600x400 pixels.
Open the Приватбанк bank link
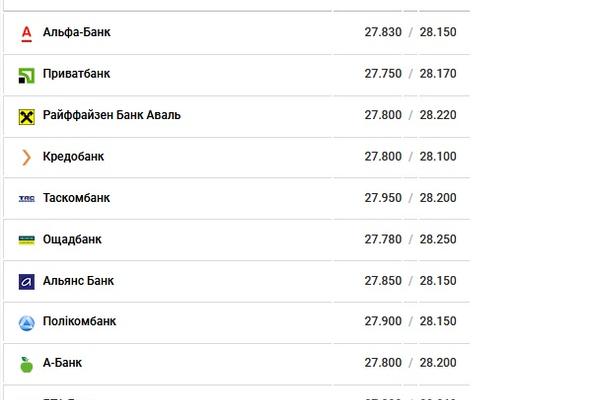tap(77, 73)
